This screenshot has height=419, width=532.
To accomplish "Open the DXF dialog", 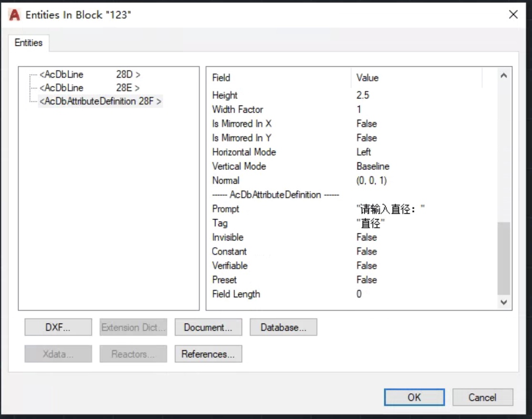I will 58,327.
